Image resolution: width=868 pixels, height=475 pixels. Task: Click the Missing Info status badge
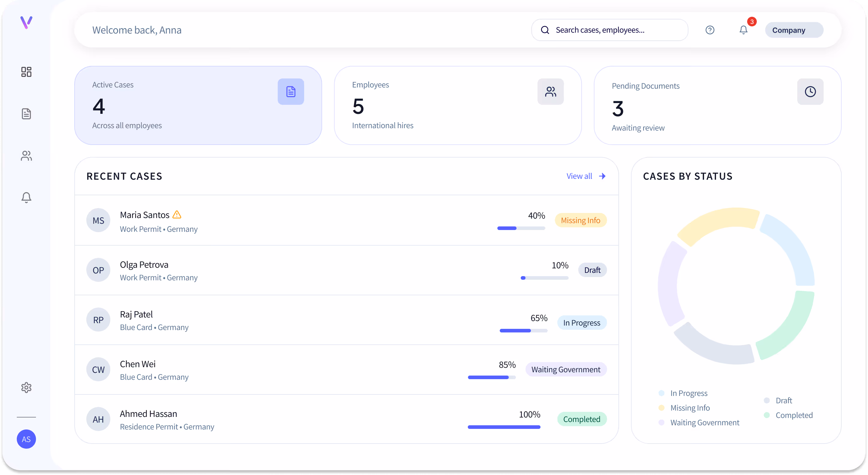(581, 220)
